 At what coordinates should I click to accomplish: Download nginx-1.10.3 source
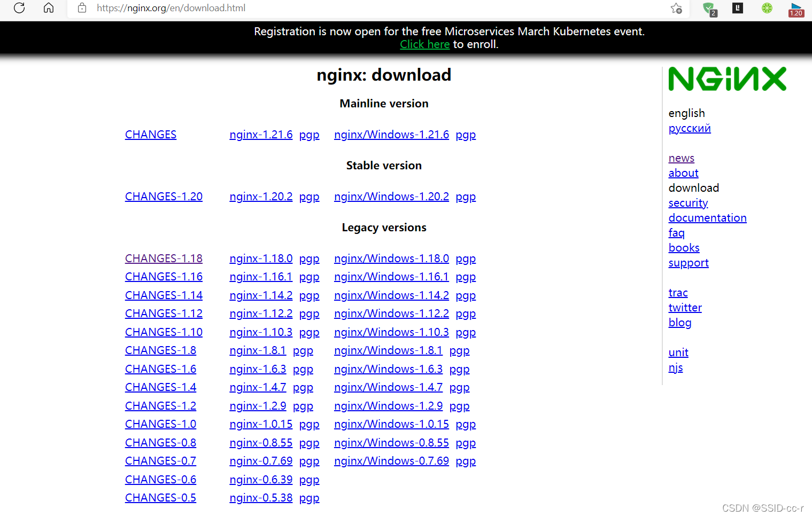click(261, 332)
